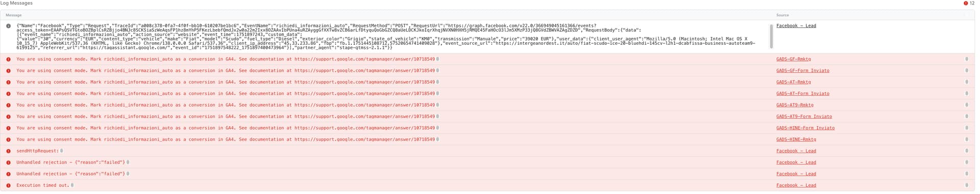Click the Message column header
980x194 pixels.
click(15, 15)
